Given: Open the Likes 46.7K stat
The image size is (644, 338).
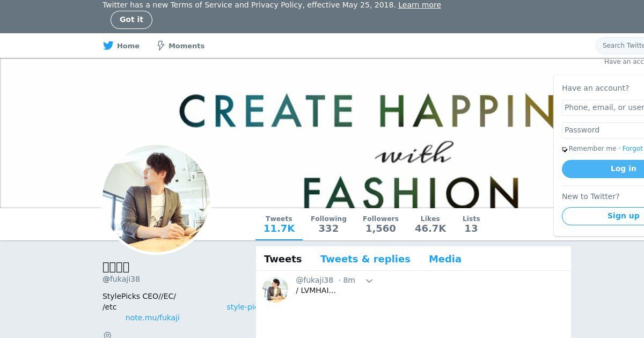Looking at the screenshot, I should coord(430,224).
